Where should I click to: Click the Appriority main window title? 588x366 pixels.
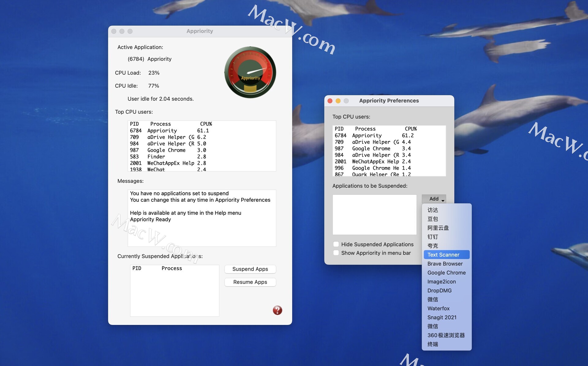click(x=200, y=31)
